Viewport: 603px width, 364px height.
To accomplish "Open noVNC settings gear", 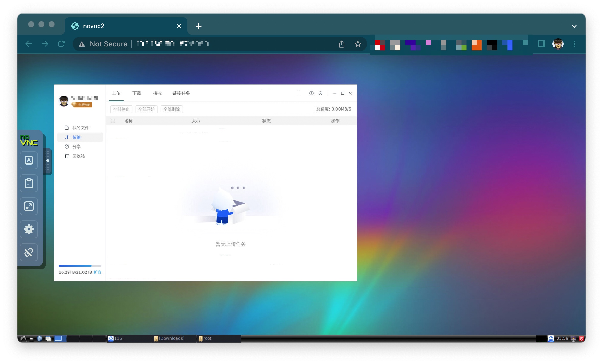I will 29,229.
